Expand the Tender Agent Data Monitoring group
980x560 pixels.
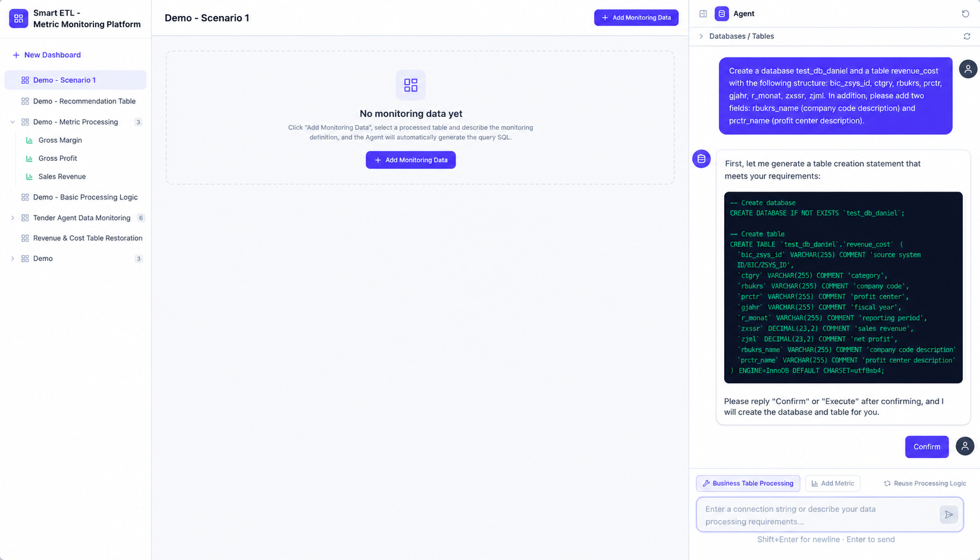(12, 218)
